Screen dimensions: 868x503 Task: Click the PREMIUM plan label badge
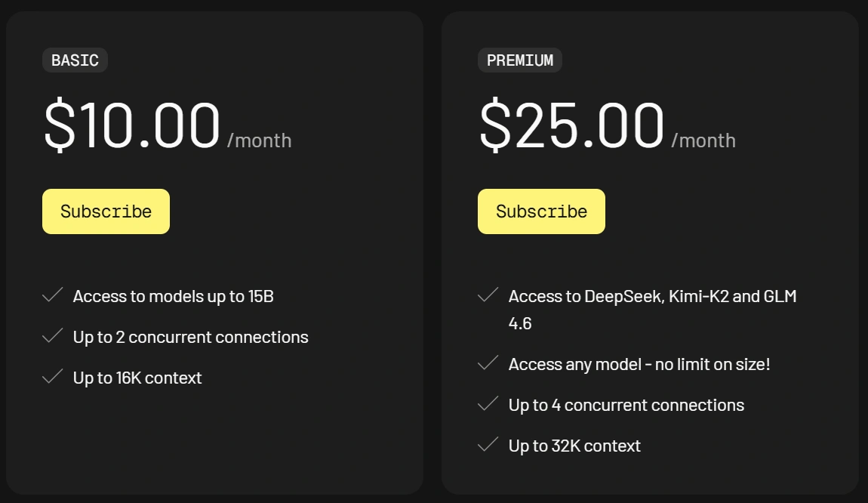[519, 60]
